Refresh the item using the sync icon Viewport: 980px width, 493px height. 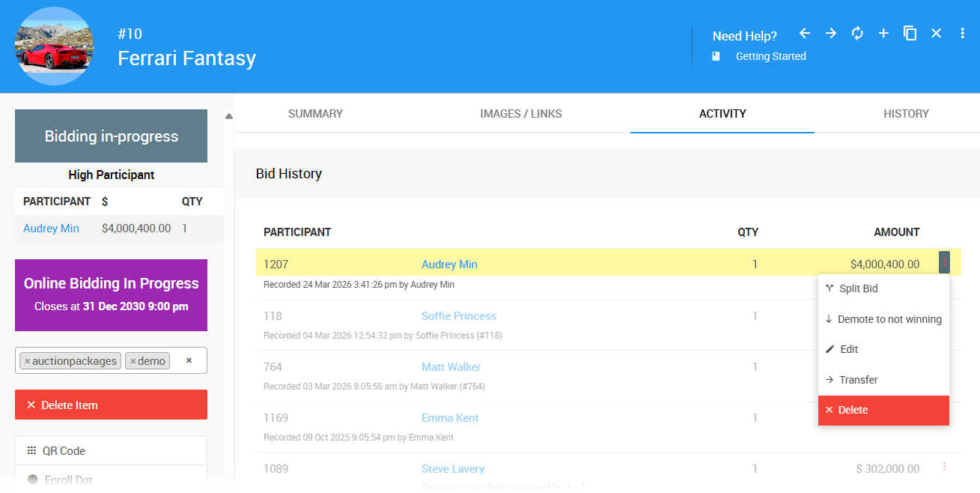[857, 34]
